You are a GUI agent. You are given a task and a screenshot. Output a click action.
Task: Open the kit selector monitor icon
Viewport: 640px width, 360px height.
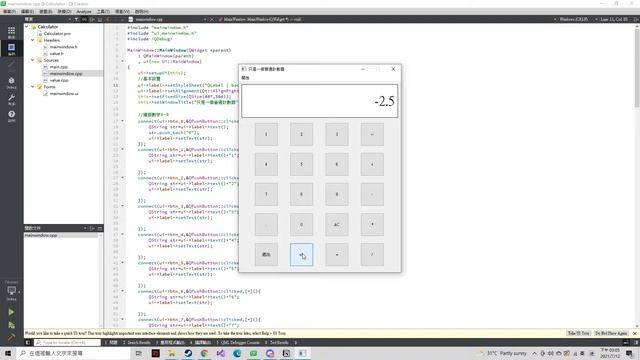click(x=11, y=291)
